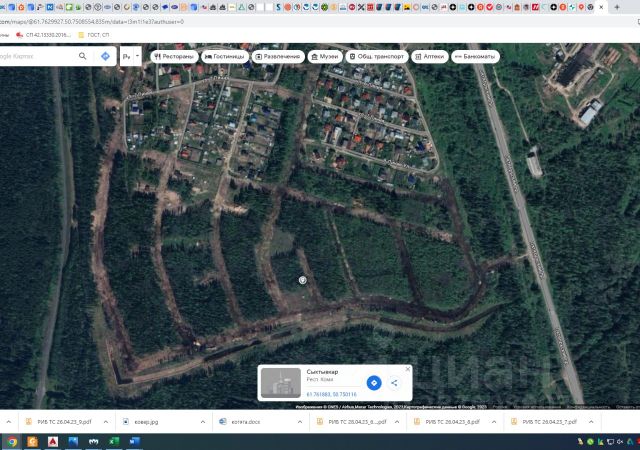Open the orange app in the taskbar
Image resolution: width=640 pixels, height=450 pixels.
(x=32, y=442)
